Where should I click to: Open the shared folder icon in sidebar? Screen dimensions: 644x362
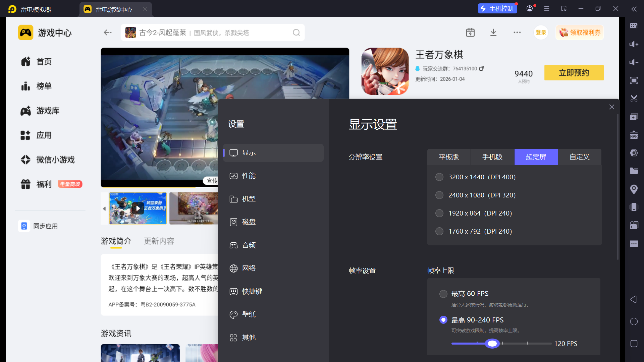(x=634, y=171)
